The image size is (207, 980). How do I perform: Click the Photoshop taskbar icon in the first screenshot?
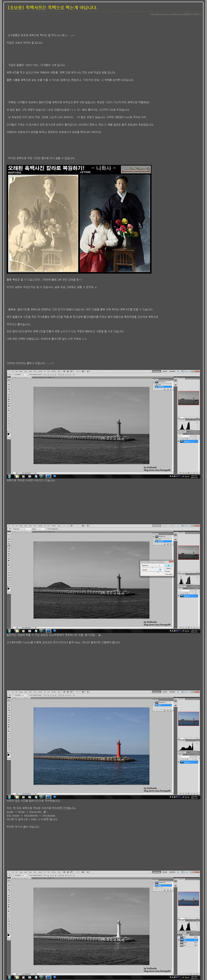(48, 476)
